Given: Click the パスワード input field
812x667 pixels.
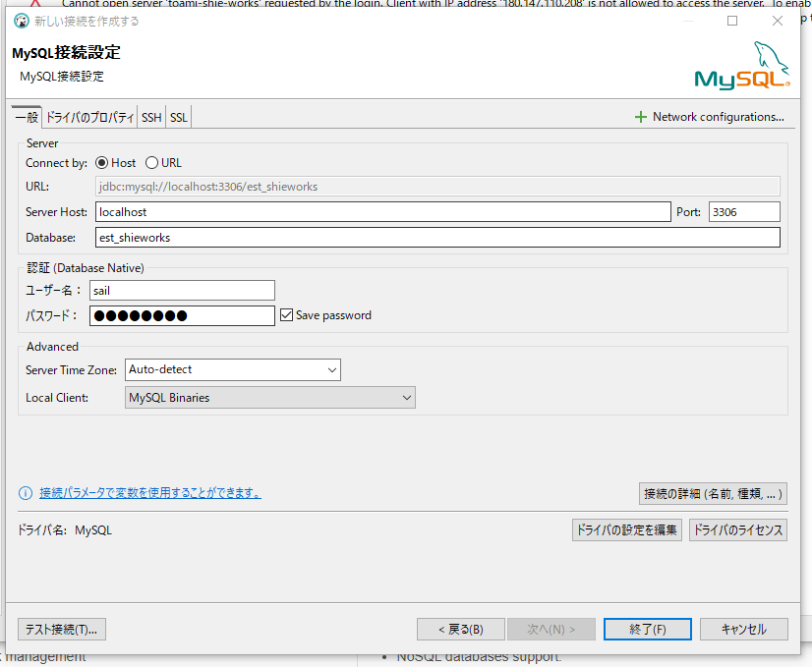Looking at the screenshot, I should tap(182, 315).
